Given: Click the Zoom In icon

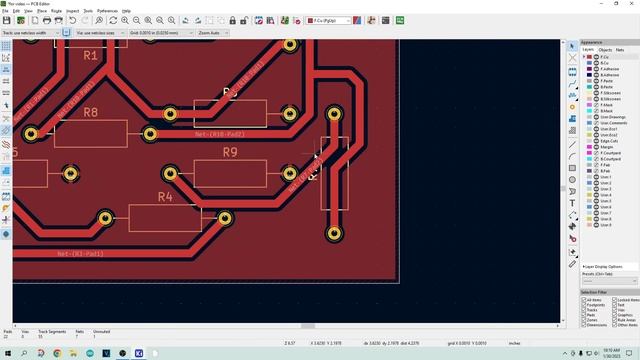Looking at the screenshot, I should click(125, 20).
